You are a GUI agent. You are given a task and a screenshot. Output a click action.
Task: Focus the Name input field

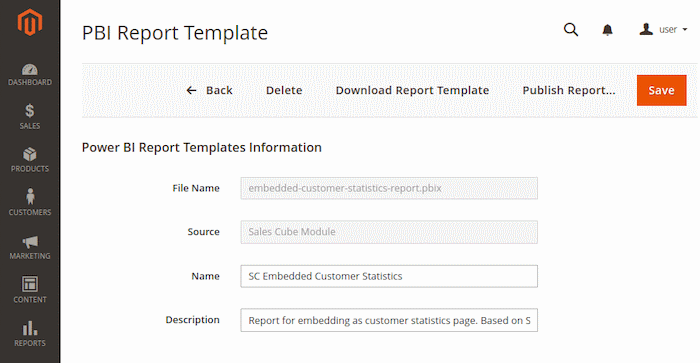(389, 276)
